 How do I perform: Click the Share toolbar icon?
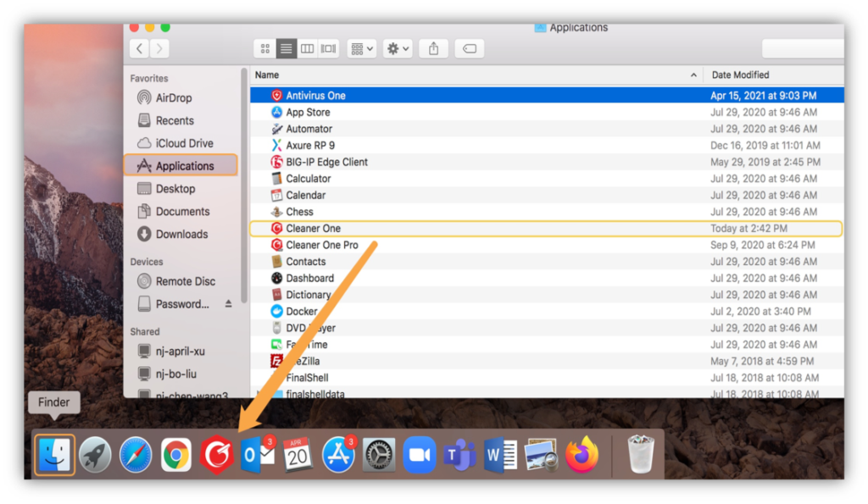(433, 49)
